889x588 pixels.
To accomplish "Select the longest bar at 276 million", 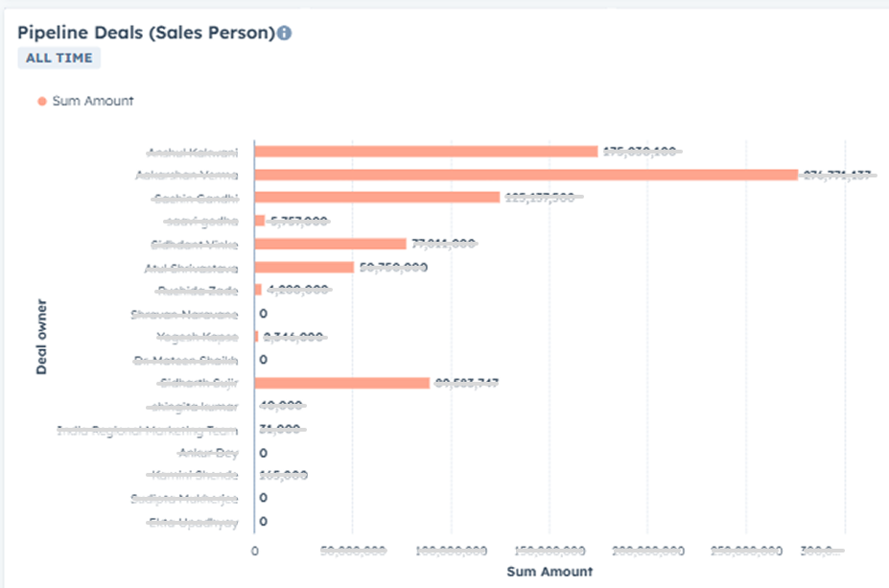I will 526,175.
